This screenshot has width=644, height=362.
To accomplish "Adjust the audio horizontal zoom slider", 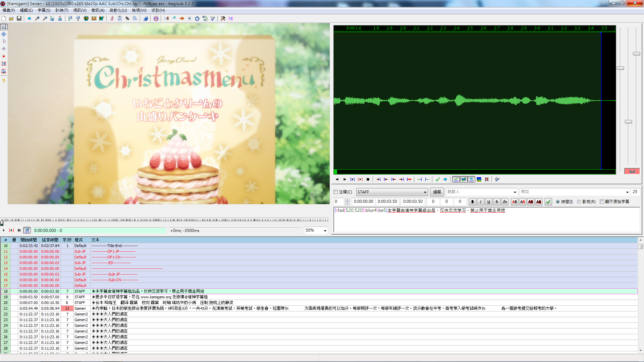I will pos(621,68).
